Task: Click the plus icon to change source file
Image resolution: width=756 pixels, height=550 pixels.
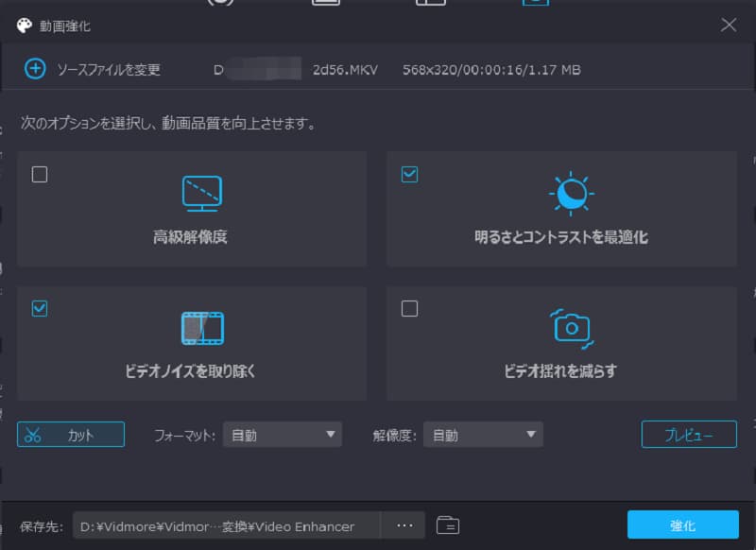Action: coord(35,69)
